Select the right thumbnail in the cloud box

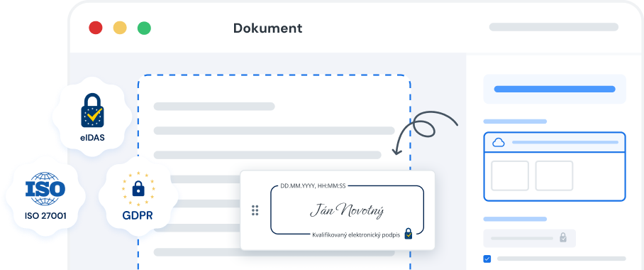(554, 175)
